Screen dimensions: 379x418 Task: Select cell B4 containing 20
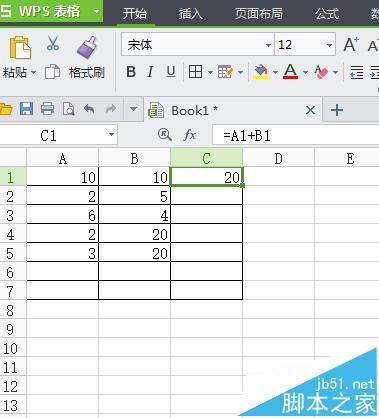coord(134,234)
